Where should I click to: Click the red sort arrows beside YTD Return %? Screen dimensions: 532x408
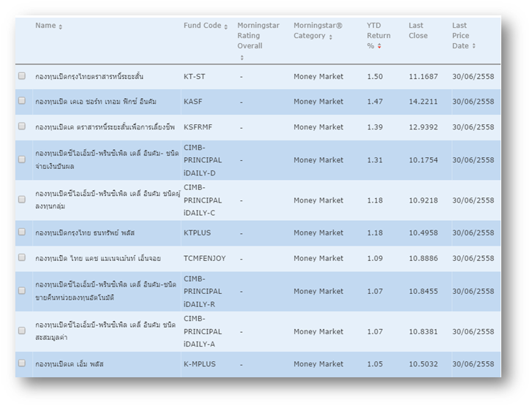[x=379, y=47]
